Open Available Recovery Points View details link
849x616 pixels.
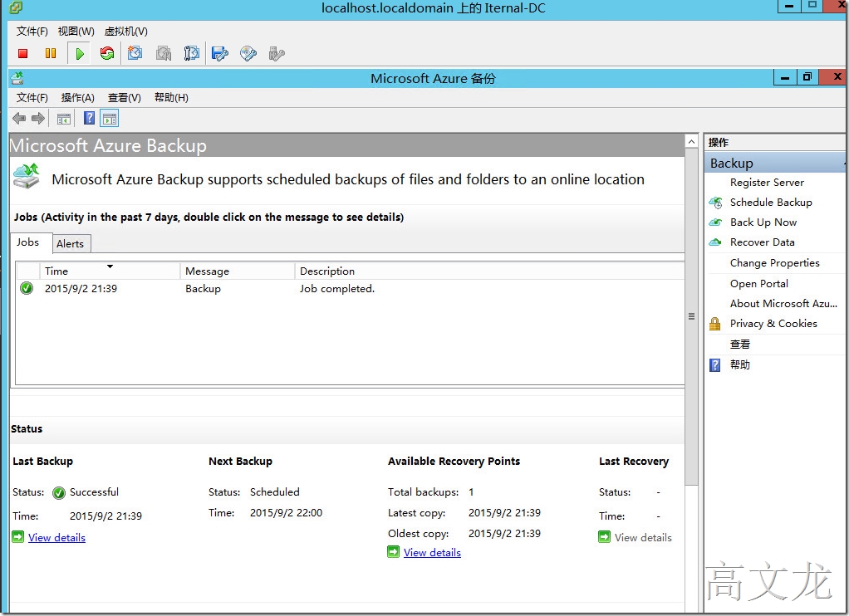[432, 553]
